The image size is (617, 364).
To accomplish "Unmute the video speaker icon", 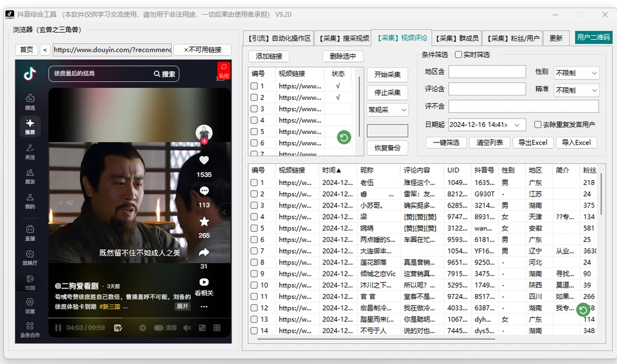I will [187, 328].
